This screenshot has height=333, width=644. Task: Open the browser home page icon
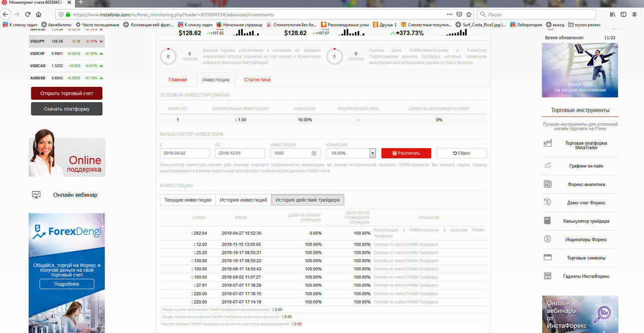pyautogui.click(x=38, y=14)
